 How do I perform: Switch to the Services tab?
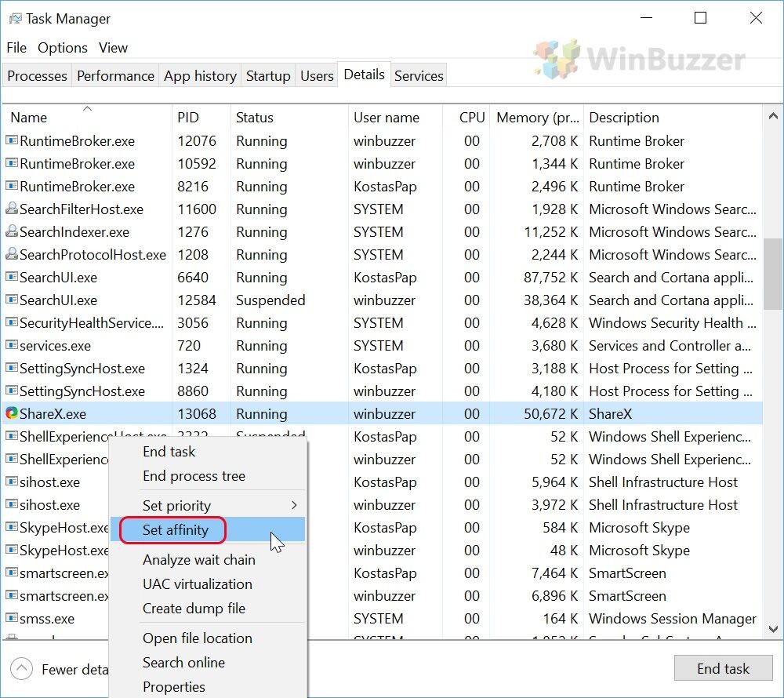tap(419, 75)
